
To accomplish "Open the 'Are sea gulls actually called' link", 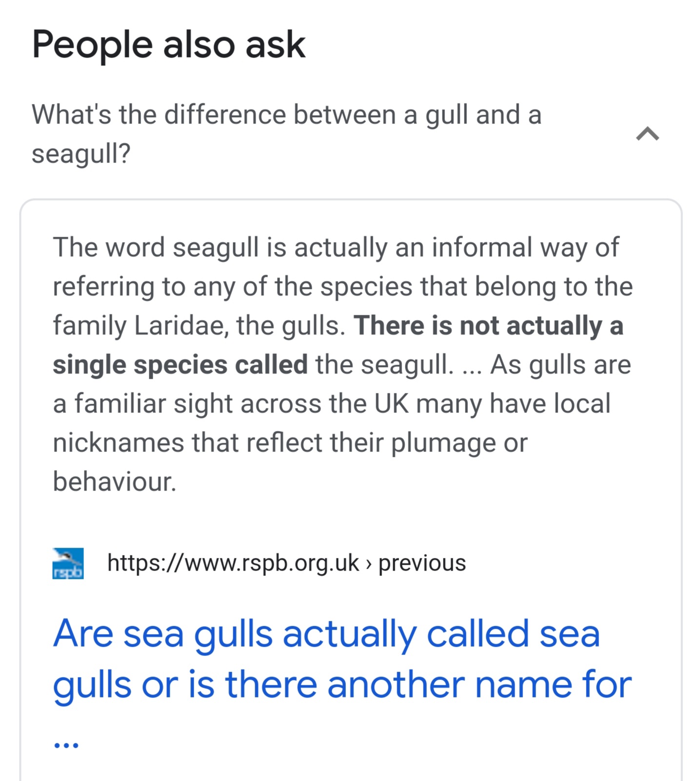I will [326, 634].
